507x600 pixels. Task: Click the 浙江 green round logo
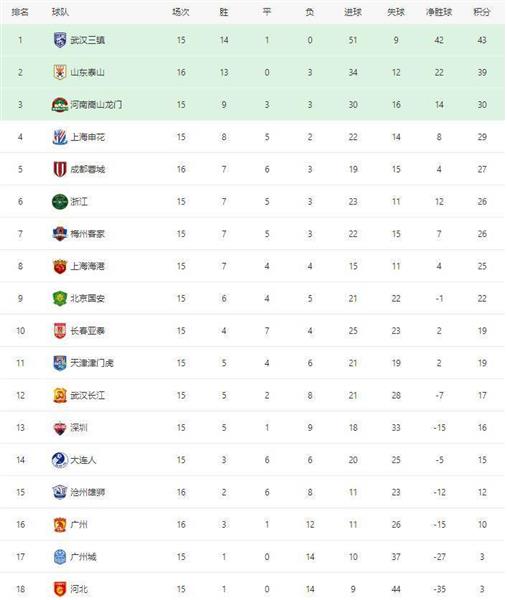click(x=60, y=202)
